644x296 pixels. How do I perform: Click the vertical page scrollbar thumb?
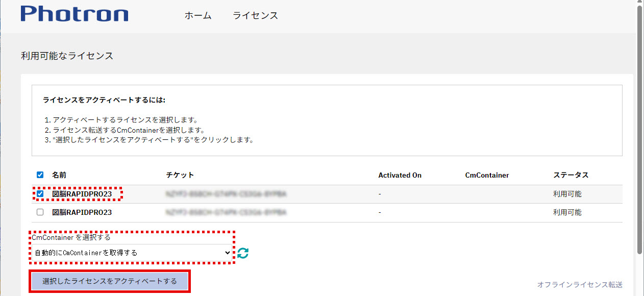[640, 128]
